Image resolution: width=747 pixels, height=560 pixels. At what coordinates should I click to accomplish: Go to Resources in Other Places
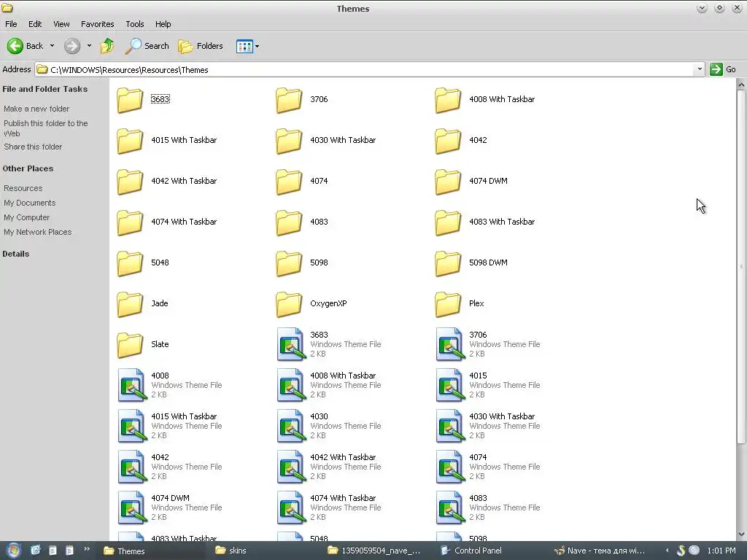tap(23, 188)
